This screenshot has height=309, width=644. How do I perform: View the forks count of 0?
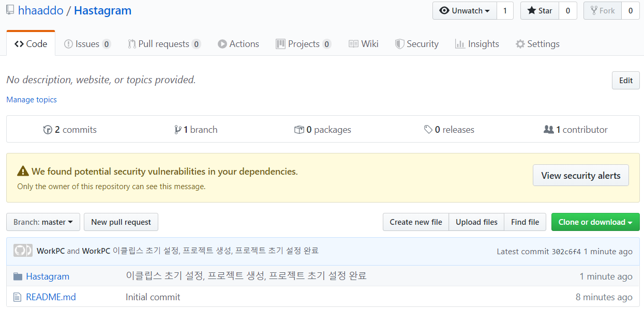[x=631, y=10]
